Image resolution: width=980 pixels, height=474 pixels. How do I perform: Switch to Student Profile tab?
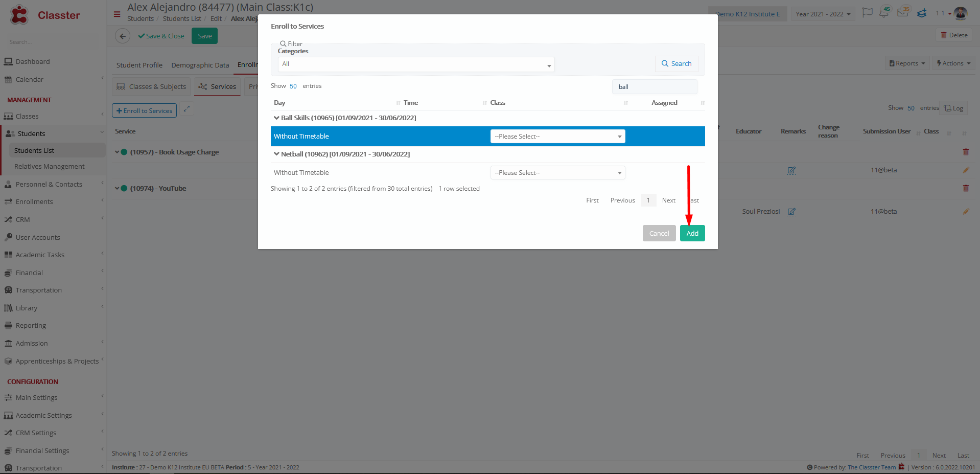click(x=139, y=65)
